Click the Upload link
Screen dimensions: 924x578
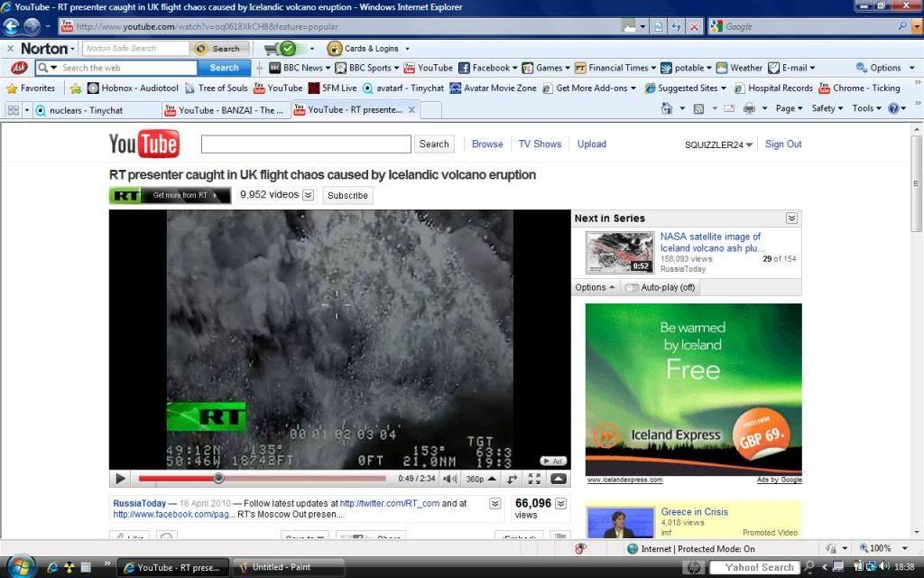[x=592, y=144]
